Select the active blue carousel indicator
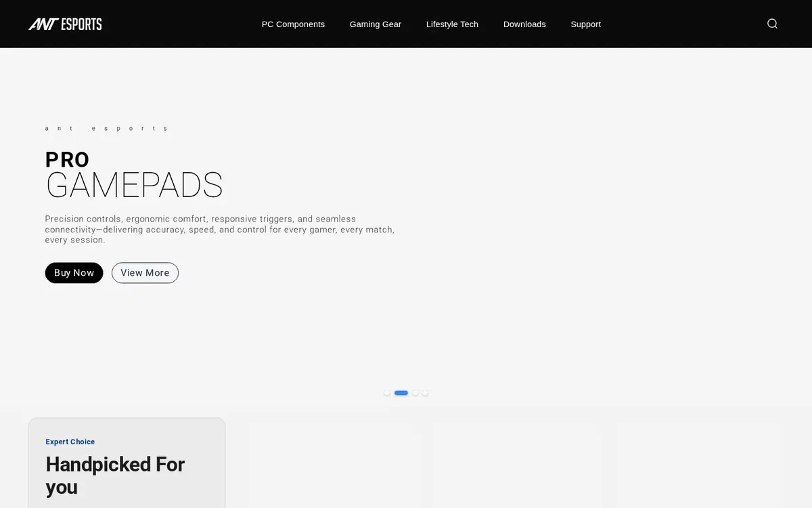The image size is (812, 508). (x=401, y=393)
